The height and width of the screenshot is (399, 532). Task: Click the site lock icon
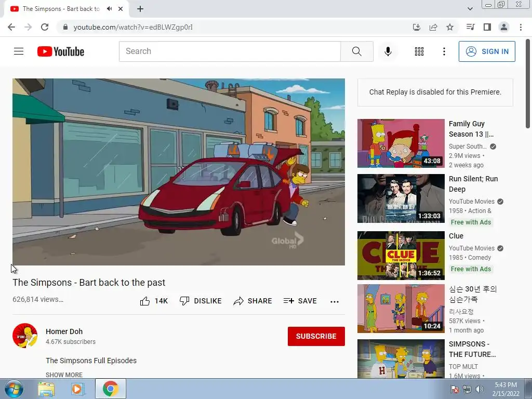(x=65, y=27)
